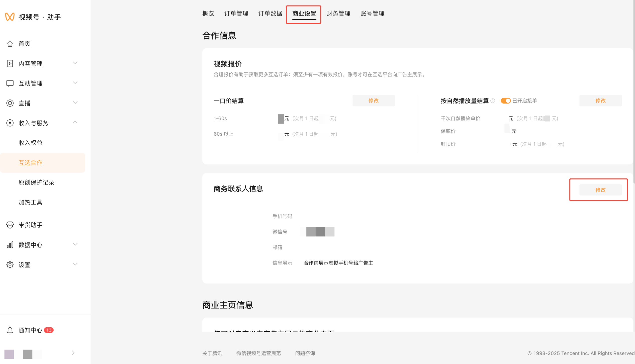635x364 pixels.
Task: Click the notification center bell icon
Action: pos(10,330)
